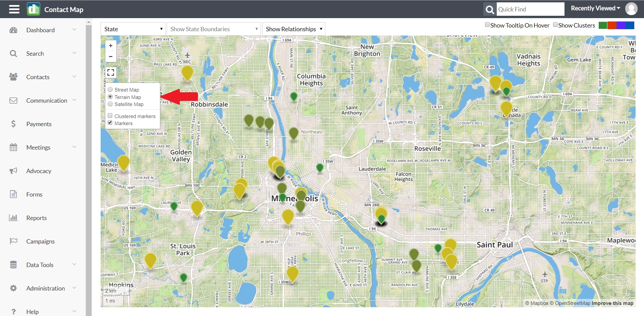Zoom in the map with plus button
Viewport: 644px width, 316px height.
tap(111, 46)
